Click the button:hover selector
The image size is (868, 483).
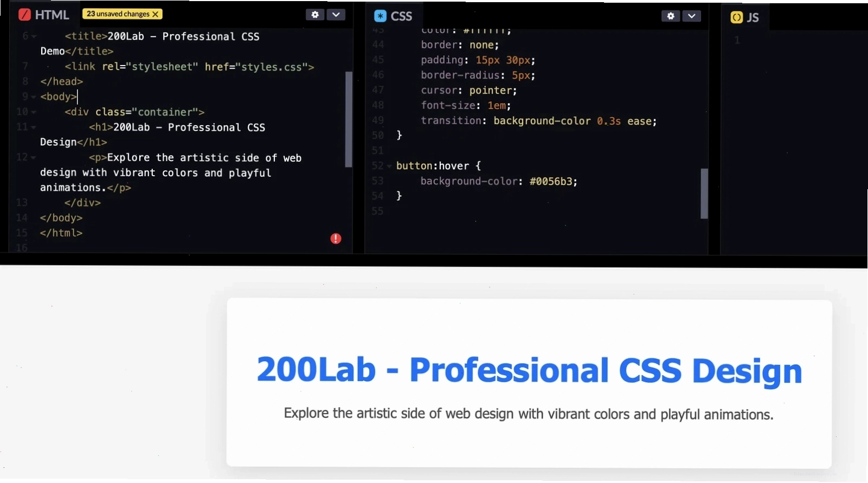[433, 166]
